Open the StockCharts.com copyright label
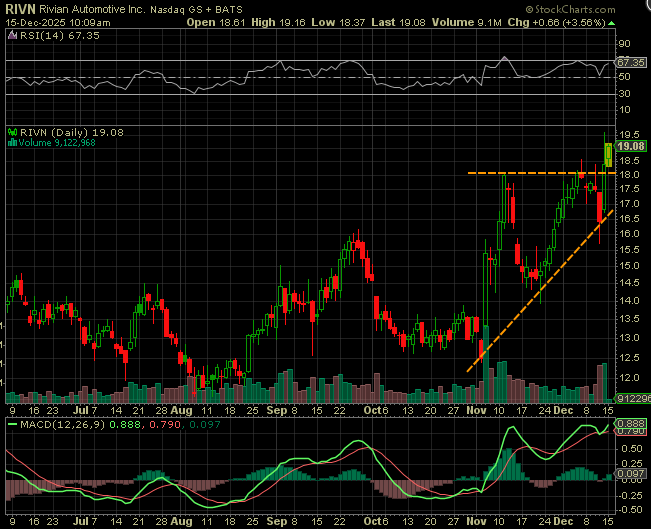Viewport: 651px width, 529px height. (x=570, y=9)
